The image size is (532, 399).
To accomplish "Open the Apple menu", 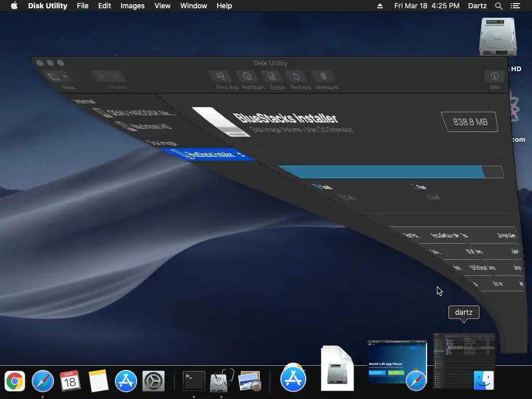I will point(14,6).
